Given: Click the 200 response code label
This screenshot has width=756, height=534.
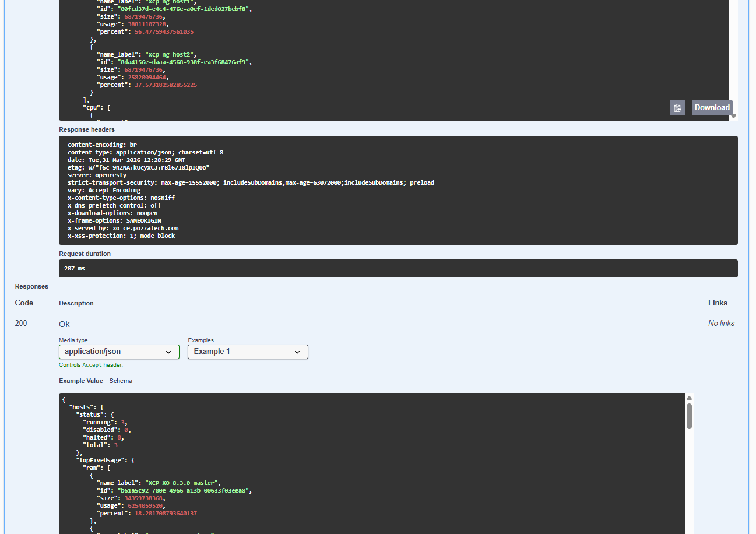Looking at the screenshot, I should click(20, 322).
